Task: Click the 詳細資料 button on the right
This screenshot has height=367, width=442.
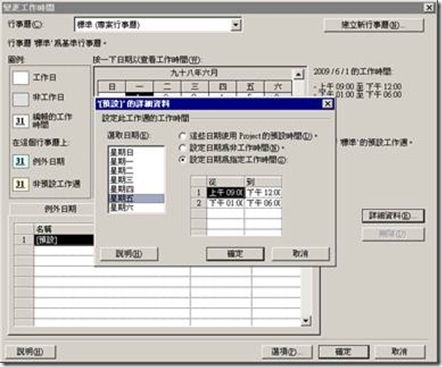Action: (393, 216)
